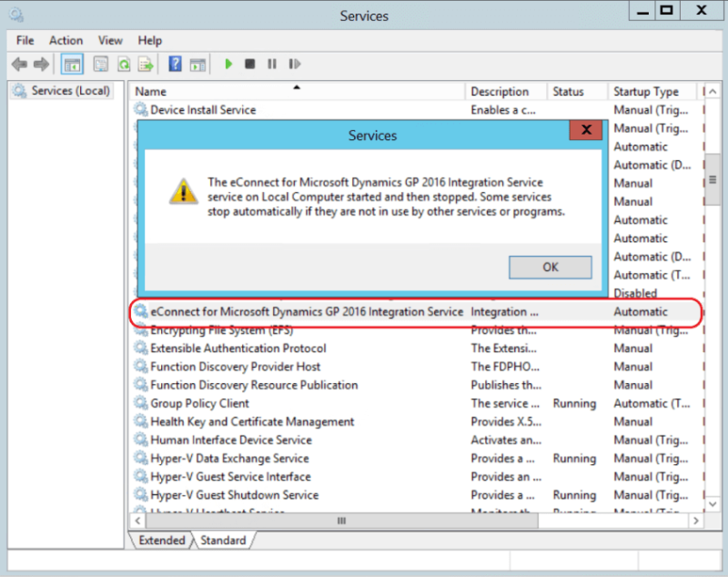728x577 pixels.
Task: Switch to the Extended tab
Action: tap(161, 540)
